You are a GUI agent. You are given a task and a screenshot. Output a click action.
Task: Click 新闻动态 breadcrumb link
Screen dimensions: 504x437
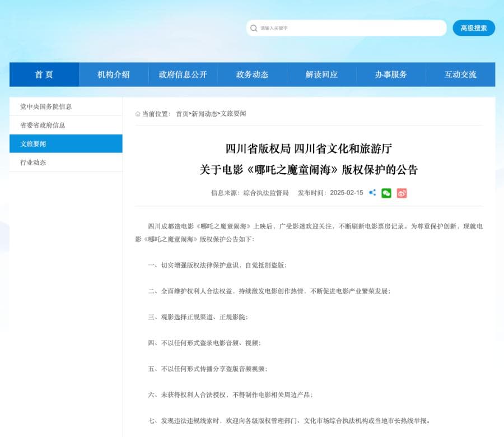[x=204, y=114]
